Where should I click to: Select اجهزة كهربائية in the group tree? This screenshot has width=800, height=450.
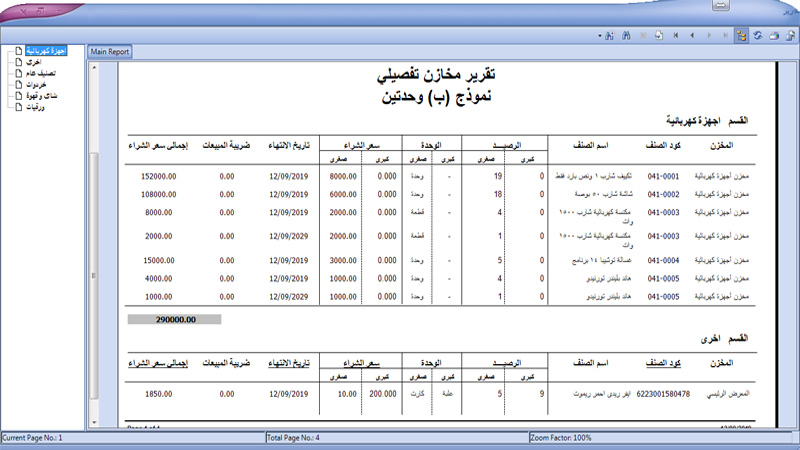click(46, 51)
